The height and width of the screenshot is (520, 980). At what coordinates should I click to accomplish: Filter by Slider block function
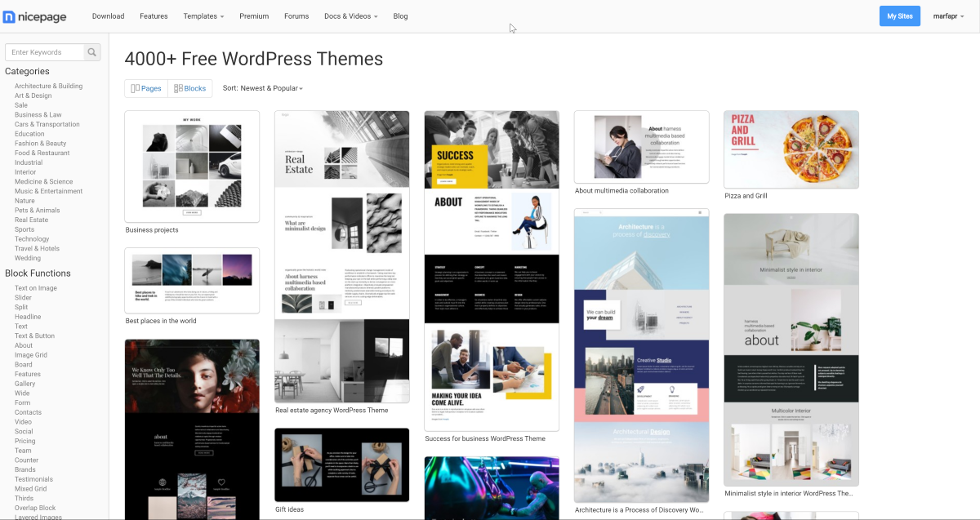(23, 298)
